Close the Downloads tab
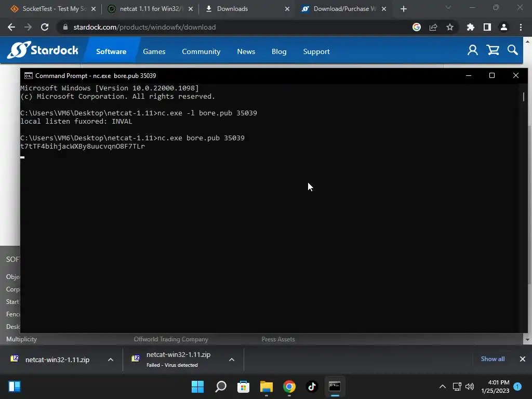This screenshot has width=532, height=399. [287, 9]
